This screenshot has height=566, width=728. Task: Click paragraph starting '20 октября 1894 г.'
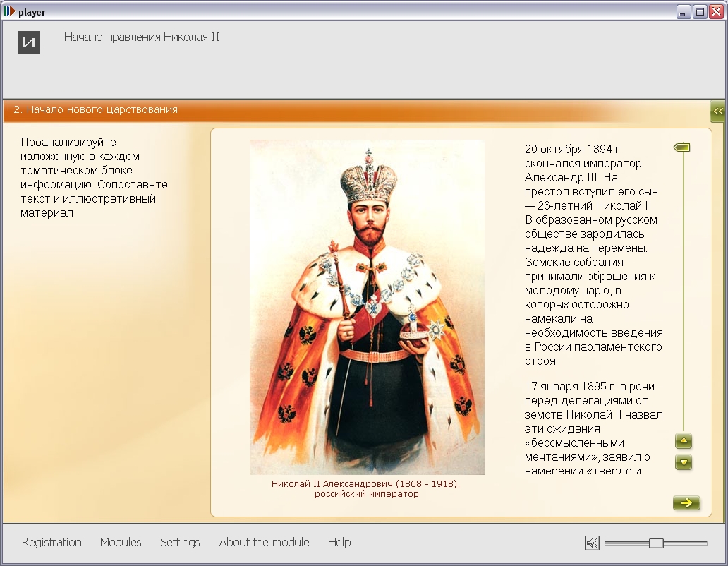coord(593,255)
